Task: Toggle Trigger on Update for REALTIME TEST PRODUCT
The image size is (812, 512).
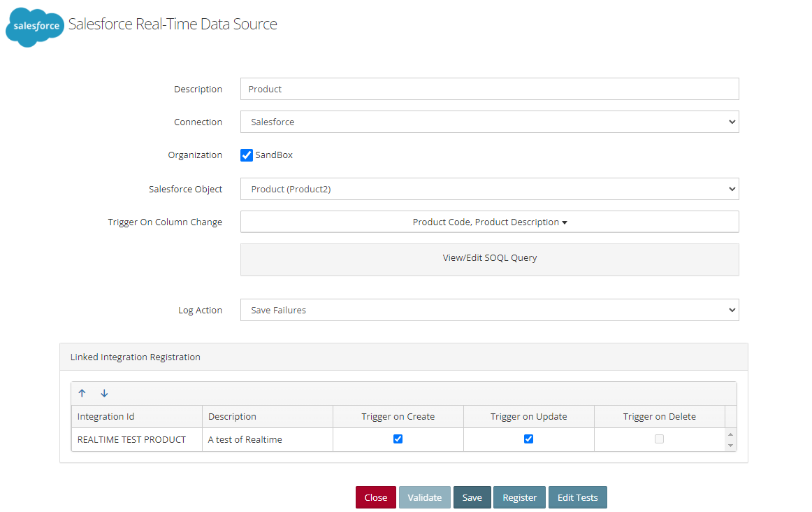Action: [528, 439]
